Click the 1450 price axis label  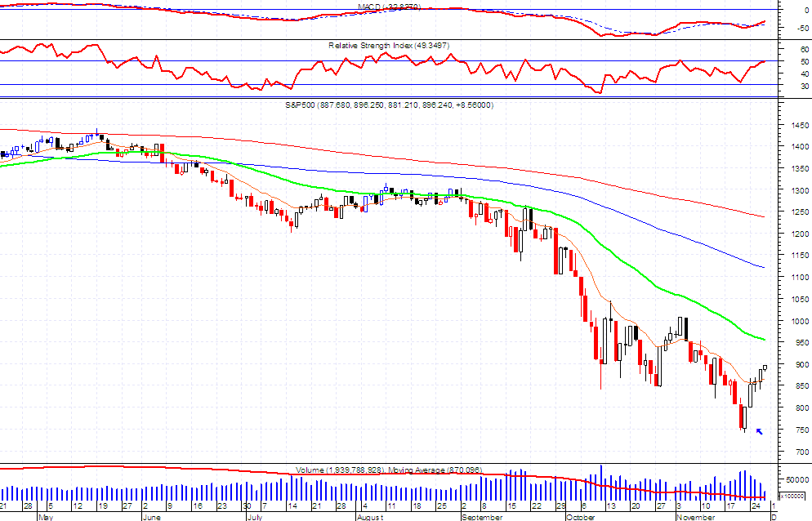pos(800,125)
